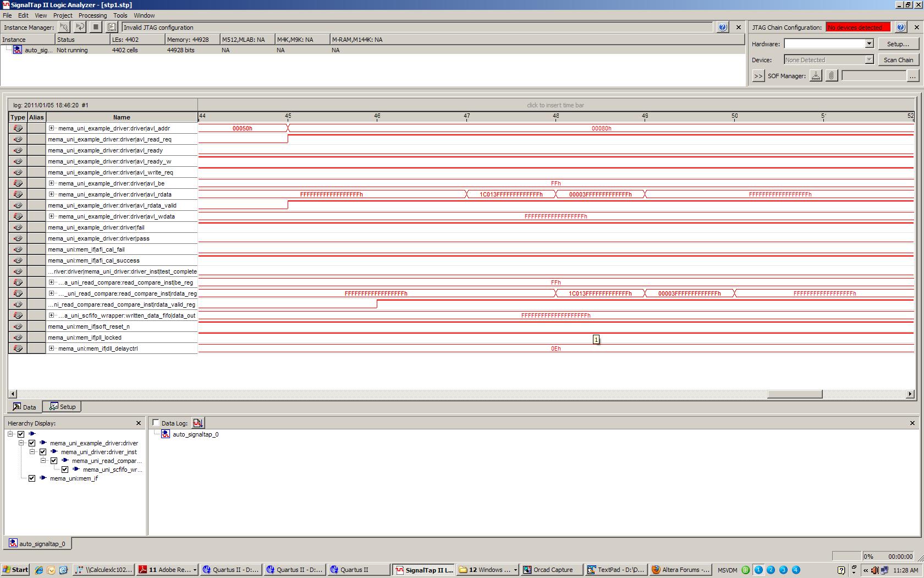This screenshot has width=924, height=578.
Task: Open the Hardware dropdown
Action: point(869,43)
